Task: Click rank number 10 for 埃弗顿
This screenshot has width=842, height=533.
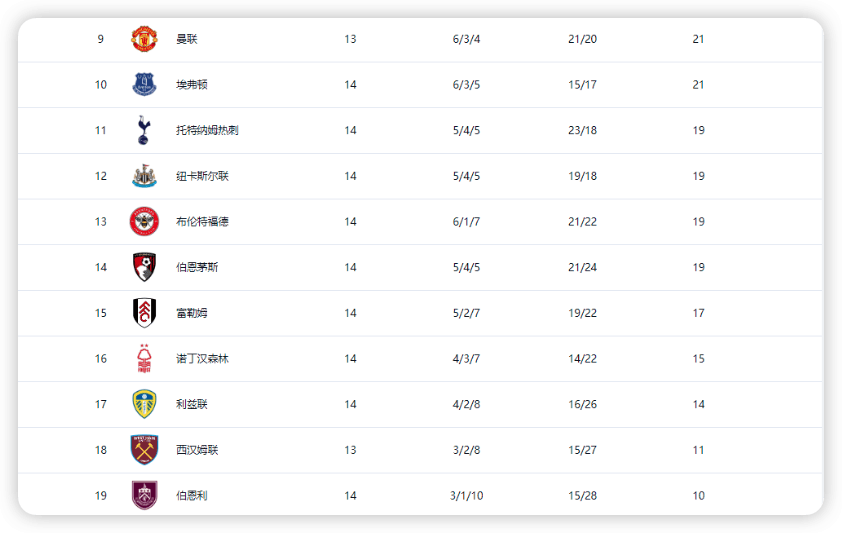Action: [x=100, y=84]
